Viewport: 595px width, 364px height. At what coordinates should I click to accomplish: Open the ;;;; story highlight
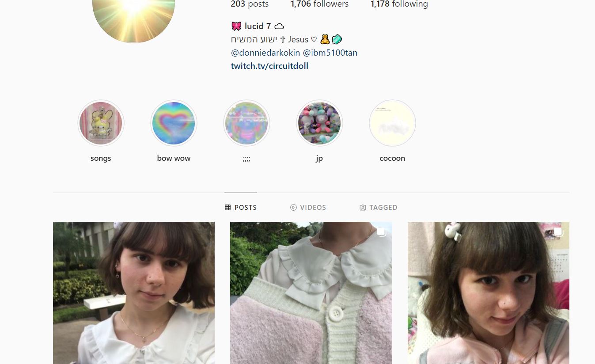pyautogui.click(x=246, y=123)
